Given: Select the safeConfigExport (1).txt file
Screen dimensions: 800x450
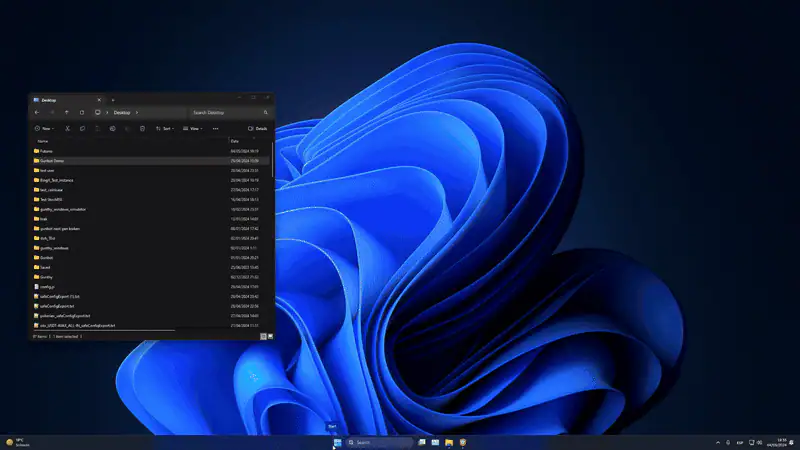Looking at the screenshot, I should [151, 296].
